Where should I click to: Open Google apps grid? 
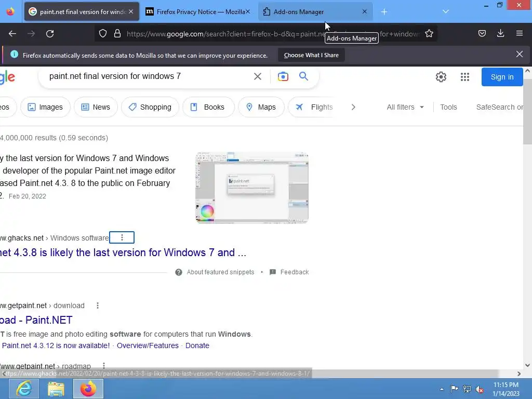pyautogui.click(x=465, y=77)
